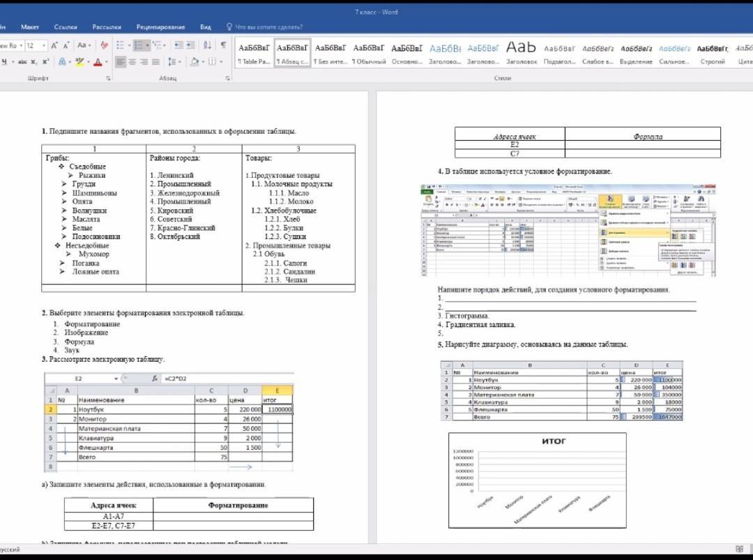The height and width of the screenshot is (560, 753).
Task: Open the Change case (Aa) dropdown
Action: (x=84, y=45)
